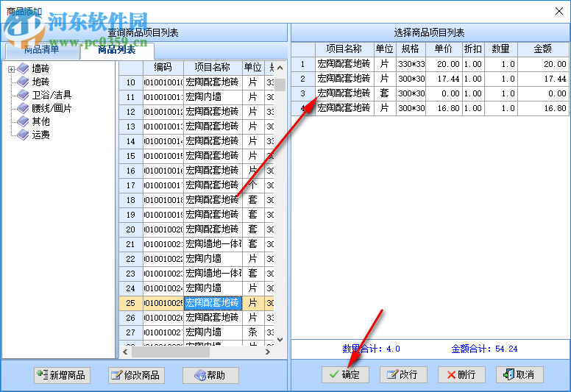Expand the 墙砖 tree node
The width and height of the screenshot is (571, 392).
11,69
